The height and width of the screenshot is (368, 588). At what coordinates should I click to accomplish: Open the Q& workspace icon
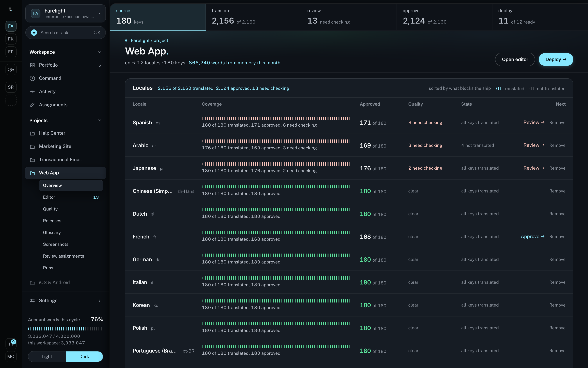11,70
